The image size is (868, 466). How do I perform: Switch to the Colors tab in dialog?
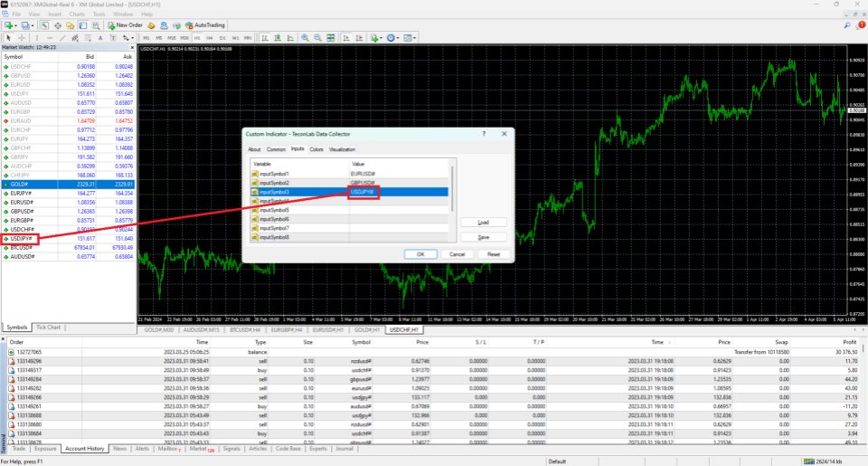316,149
